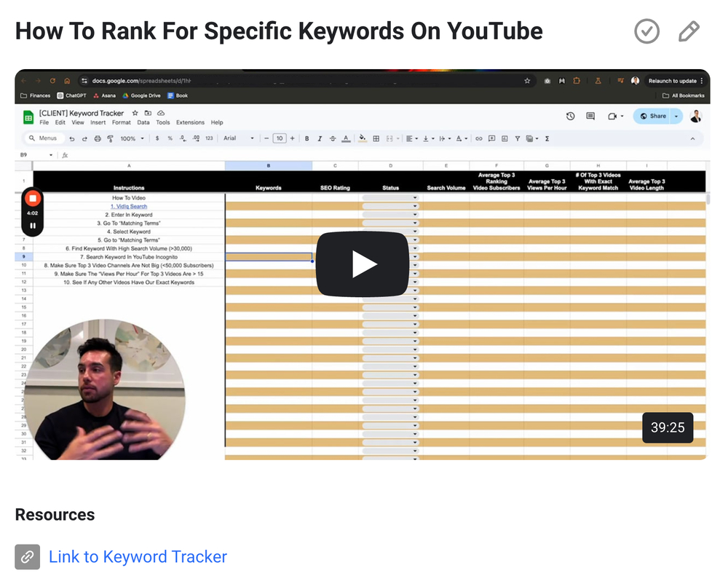The image size is (728, 581).
Task: Click the Relaunch to update button
Action: [672, 81]
